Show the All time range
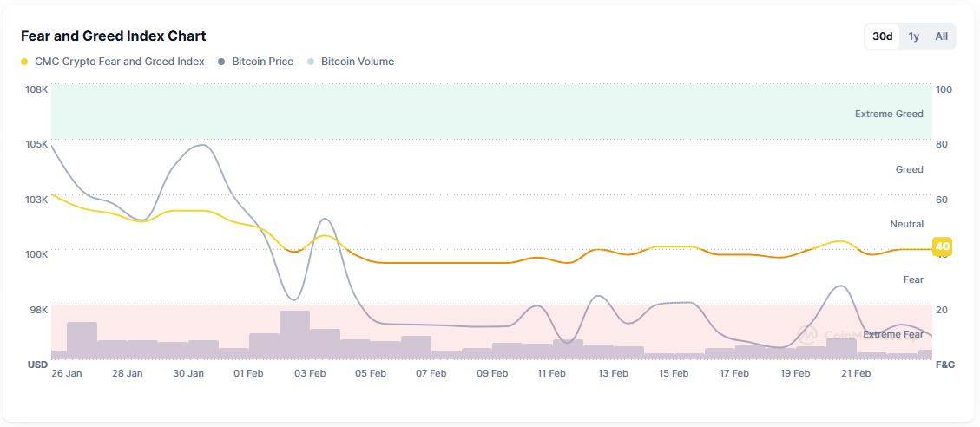 [941, 36]
